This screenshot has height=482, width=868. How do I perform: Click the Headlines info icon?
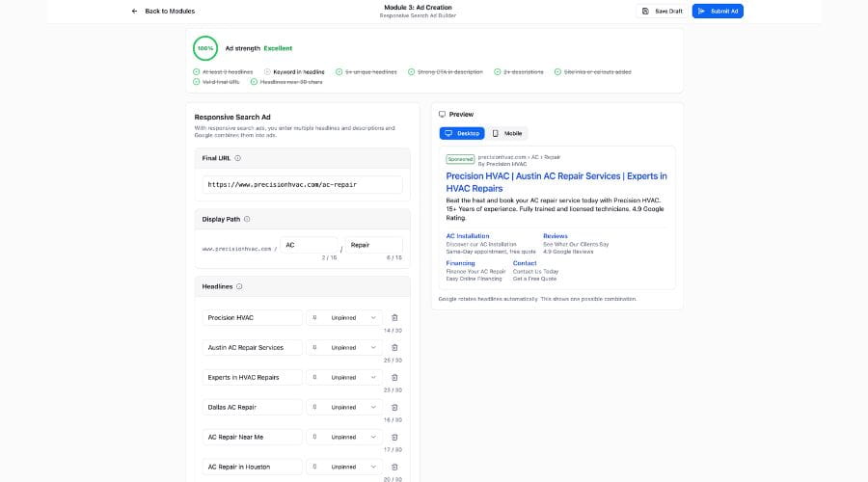[x=239, y=286]
